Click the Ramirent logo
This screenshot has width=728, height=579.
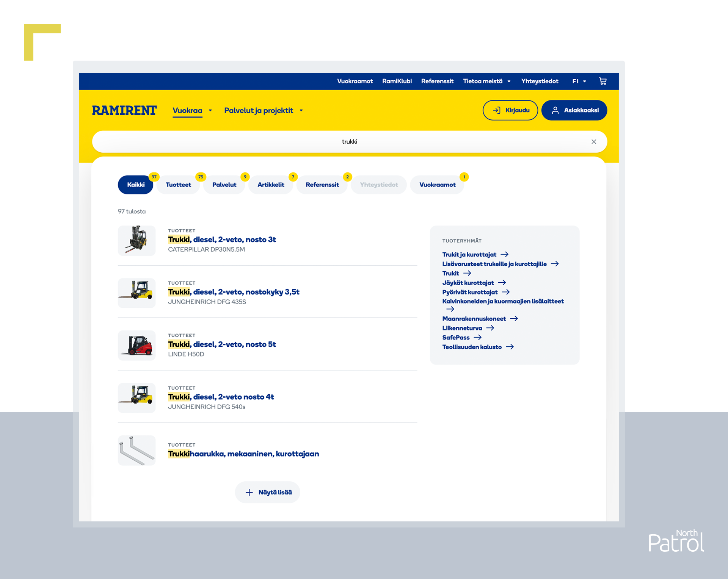(x=124, y=110)
